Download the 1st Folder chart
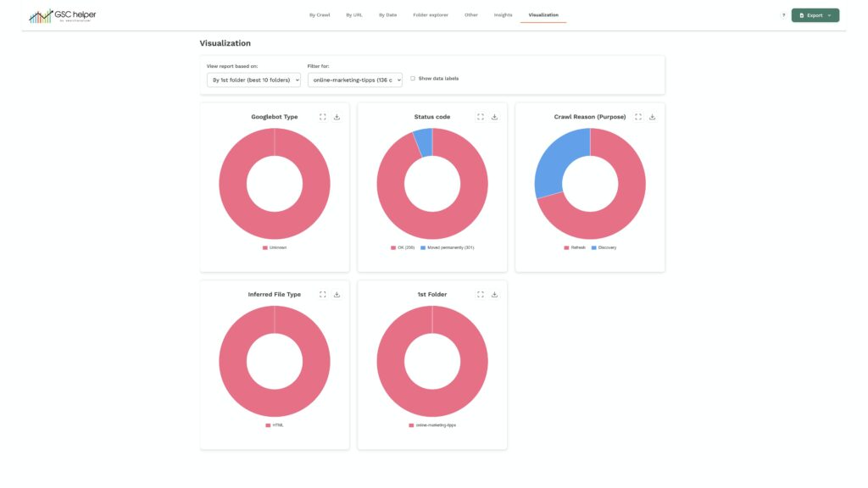The image size is (868, 488). pyautogui.click(x=494, y=295)
